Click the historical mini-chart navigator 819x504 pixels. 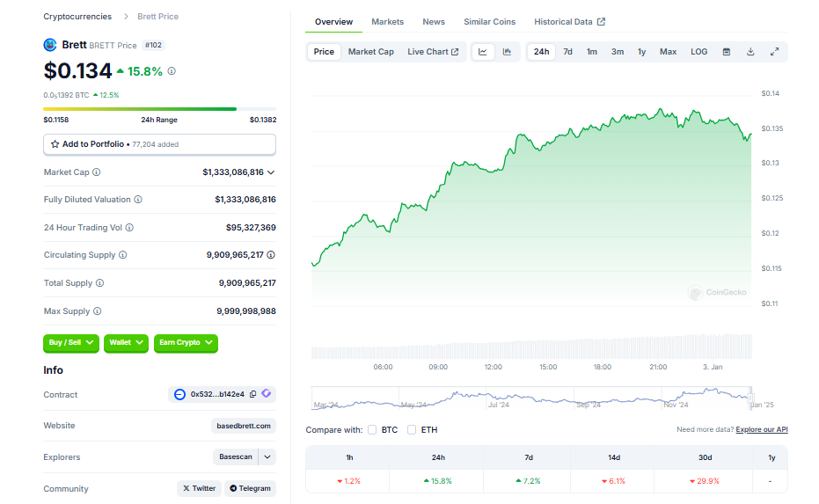click(531, 398)
